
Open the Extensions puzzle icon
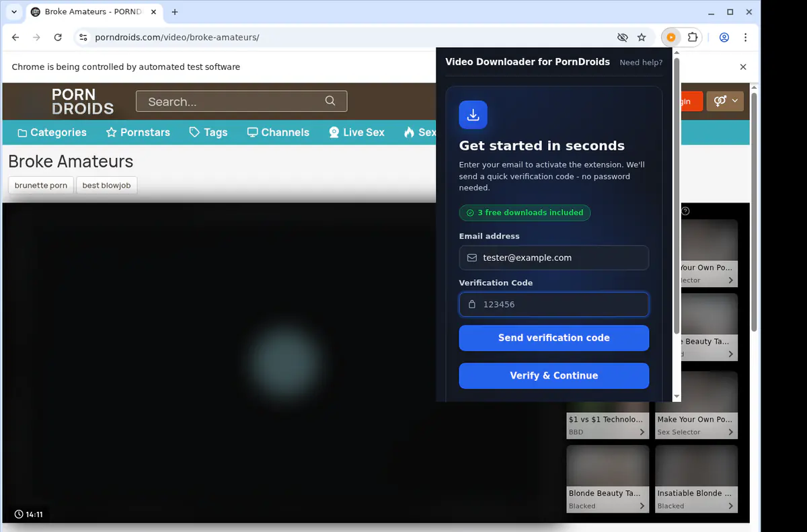(692, 38)
